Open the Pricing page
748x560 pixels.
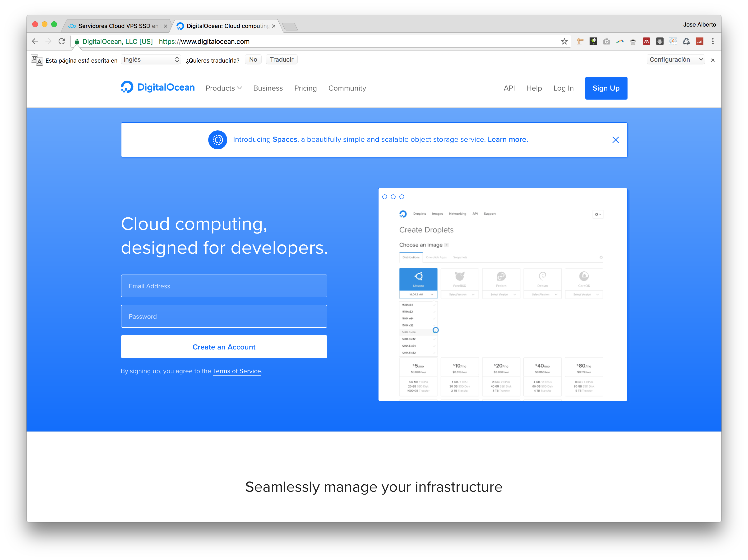click(305, 88)
